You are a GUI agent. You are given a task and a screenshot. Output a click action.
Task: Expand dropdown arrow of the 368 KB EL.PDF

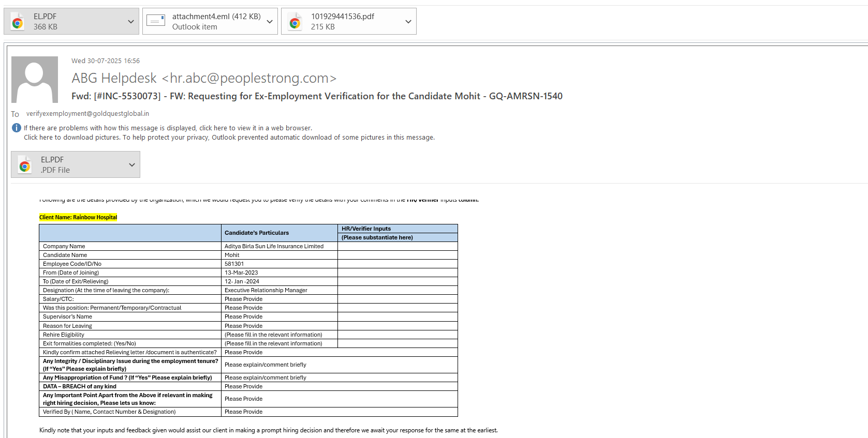click(130, 22)
